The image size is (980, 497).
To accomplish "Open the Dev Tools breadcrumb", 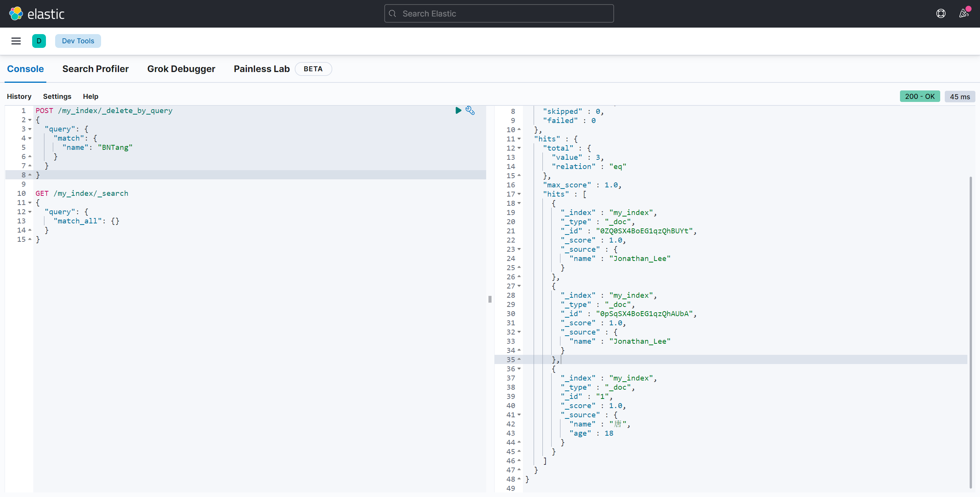I will click(x=78, y=41).
